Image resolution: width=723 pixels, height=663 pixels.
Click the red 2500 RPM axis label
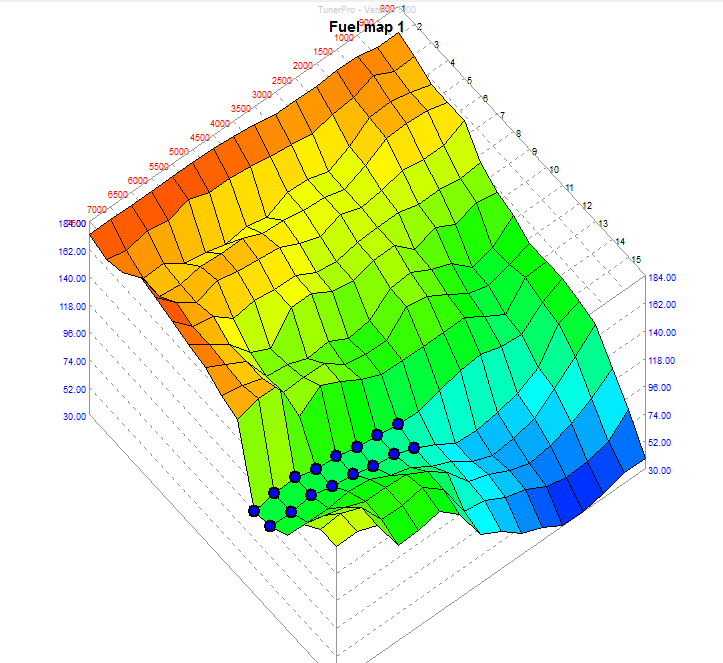pos(282,81)
